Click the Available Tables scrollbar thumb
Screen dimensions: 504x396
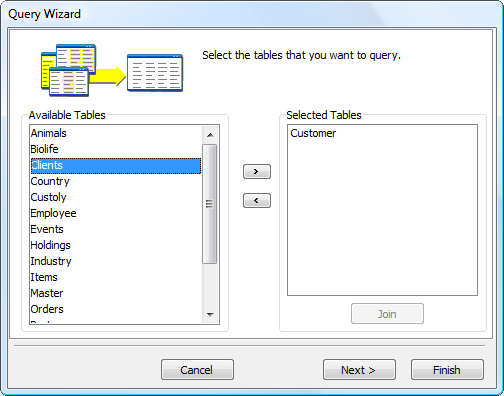click(x=210, y=204)
